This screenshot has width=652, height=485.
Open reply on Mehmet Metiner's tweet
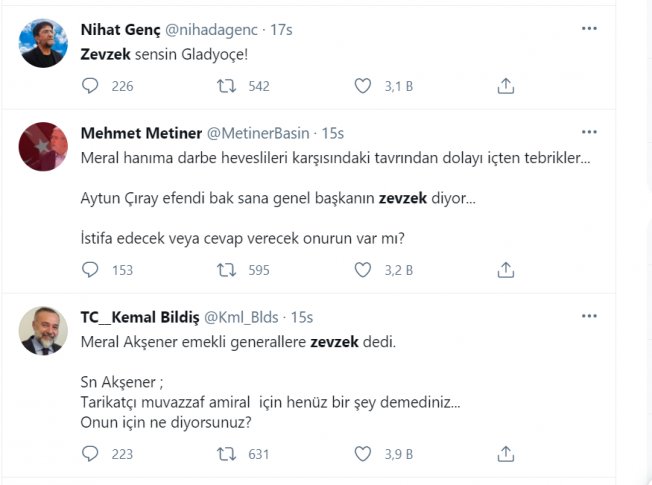pos(90,270)
